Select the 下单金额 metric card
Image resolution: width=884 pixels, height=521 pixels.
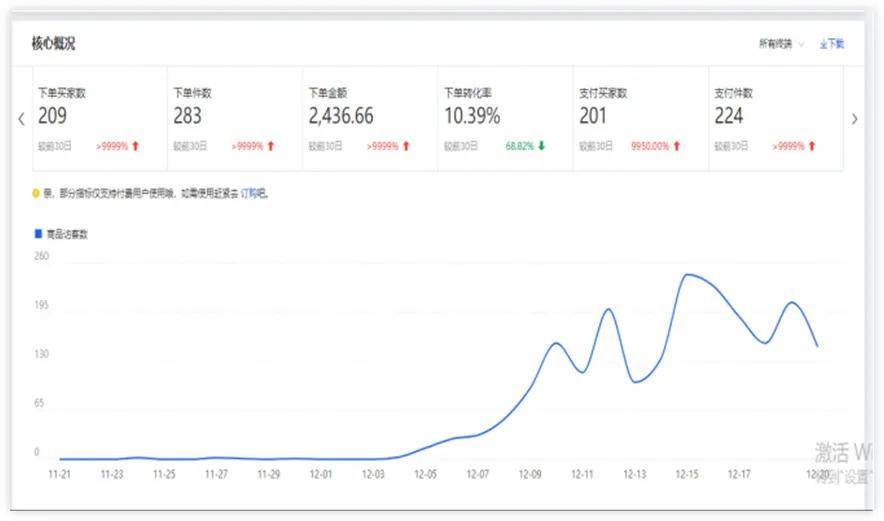[369, 118]
